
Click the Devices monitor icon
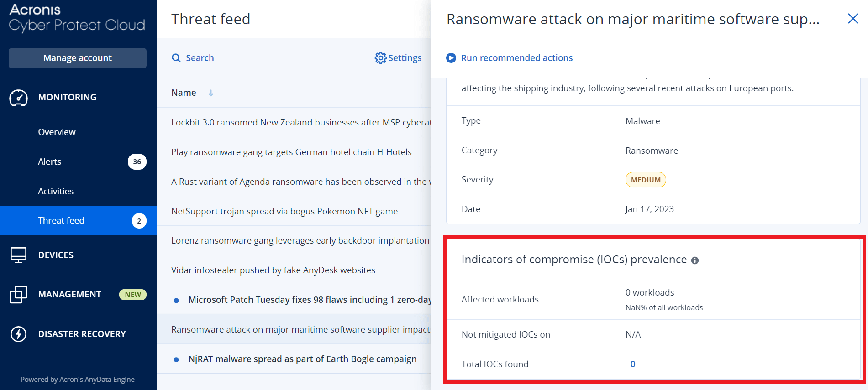click(19, 255)
